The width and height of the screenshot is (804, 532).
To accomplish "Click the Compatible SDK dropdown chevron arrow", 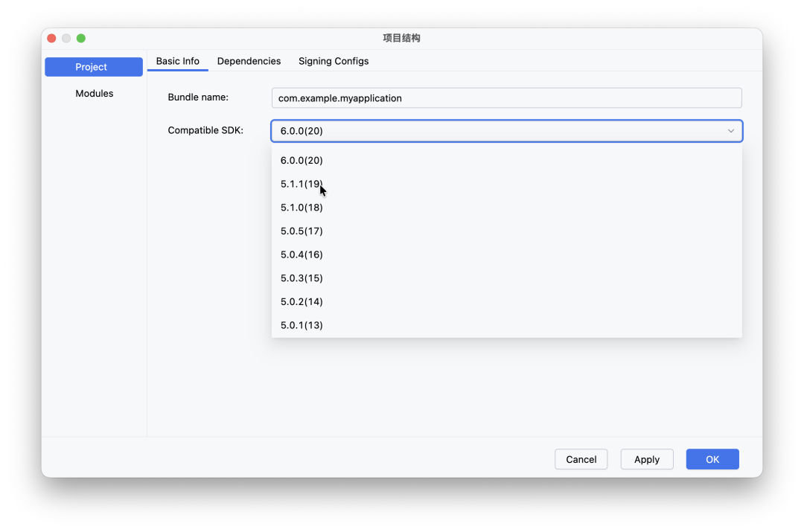I will pos(731,131).
